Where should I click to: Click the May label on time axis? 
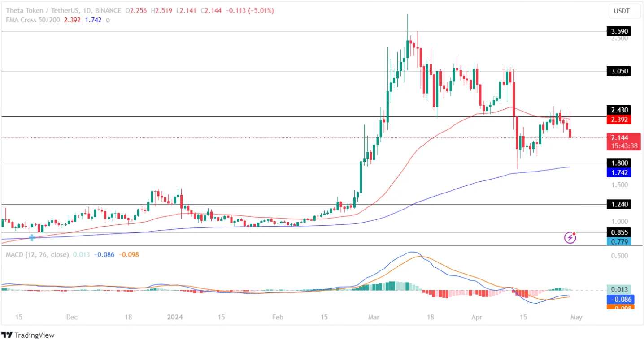click(x=576, y=317)
